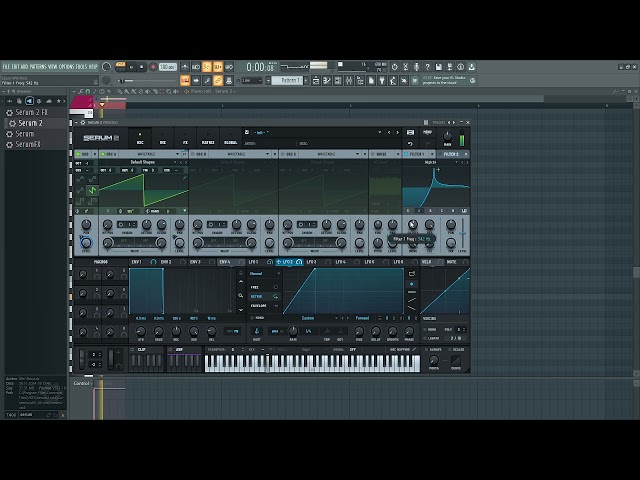Click the PORTA knob

[434, 360]
